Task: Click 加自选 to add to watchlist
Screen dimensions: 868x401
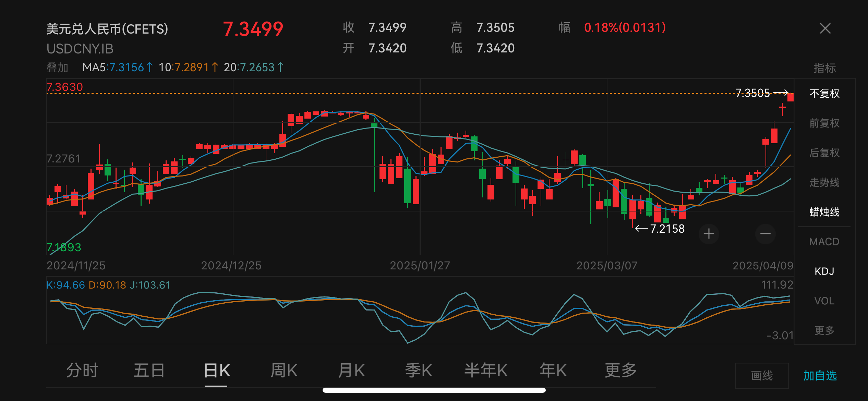Action: 820,376
